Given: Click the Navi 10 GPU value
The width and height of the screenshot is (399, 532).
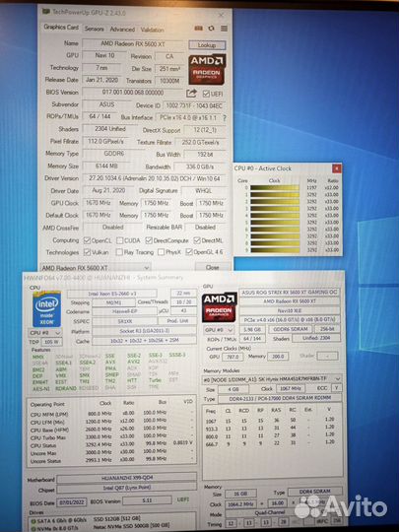Looking at the screenshot, I should (104, 55).
